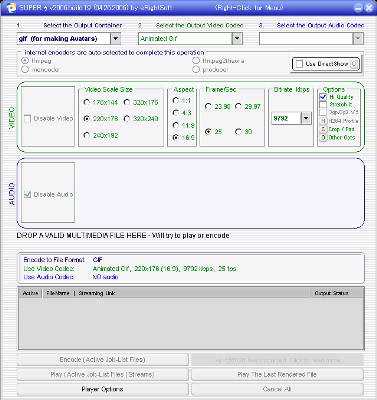The width and height of the screenshot is (377, 400).
Task: Expand the Bitrate kbps dropdown
Action: [x=306, y=118]
